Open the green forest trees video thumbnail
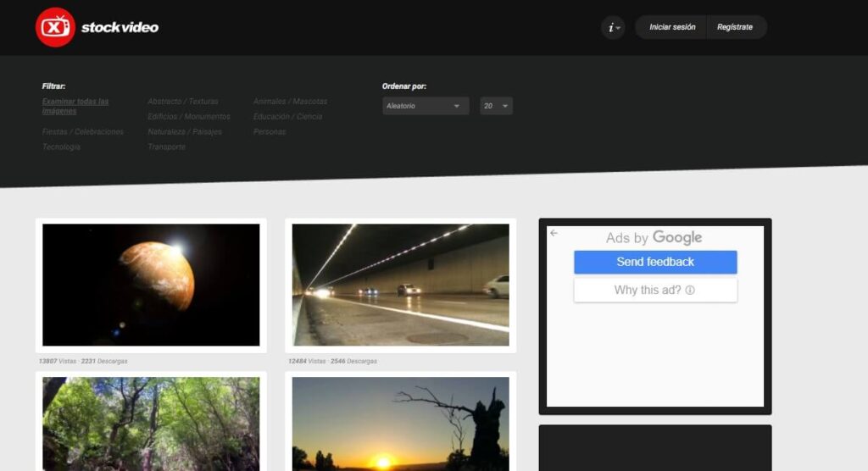868x471 pixels. (151, 424)
